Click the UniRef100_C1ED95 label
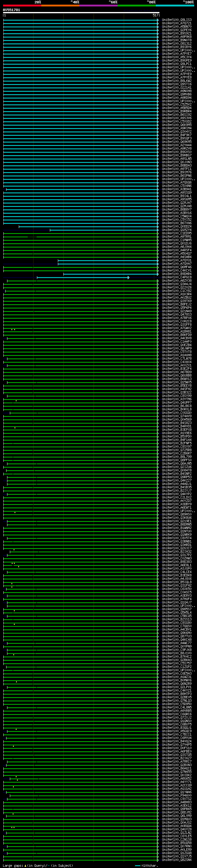This screenshot has width=197, height=868. 177,233
